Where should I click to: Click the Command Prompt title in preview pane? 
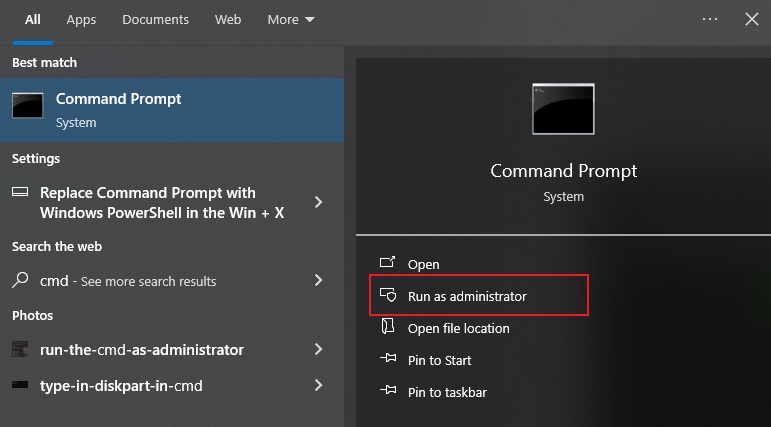coord(563,171)
